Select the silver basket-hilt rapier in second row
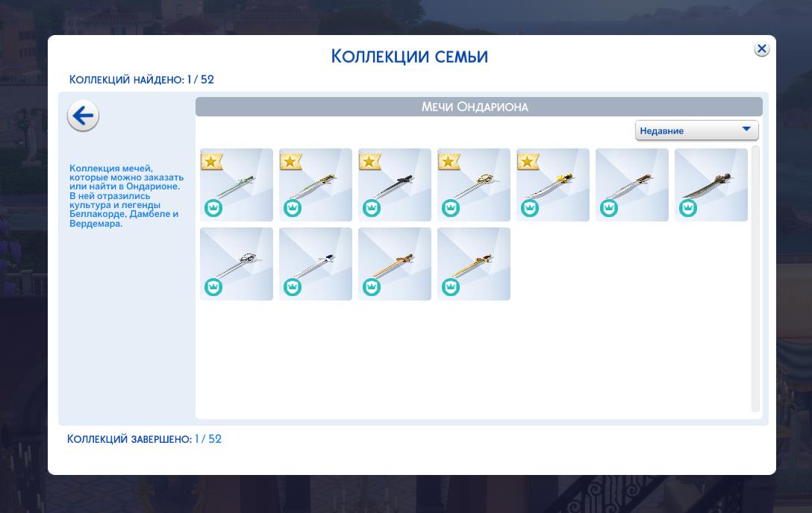Viewport: 812px width, 513px height. (x=237, y=263)
